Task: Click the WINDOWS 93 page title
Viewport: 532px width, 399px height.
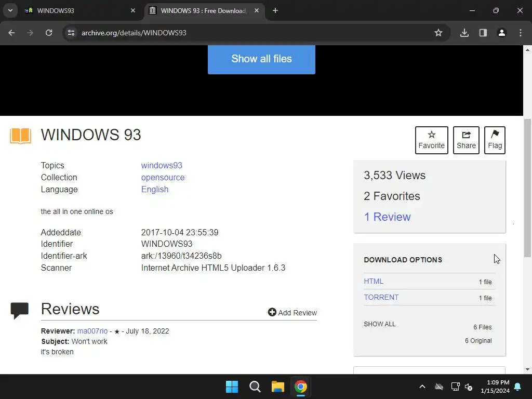Action: click(x=91, y=135)
